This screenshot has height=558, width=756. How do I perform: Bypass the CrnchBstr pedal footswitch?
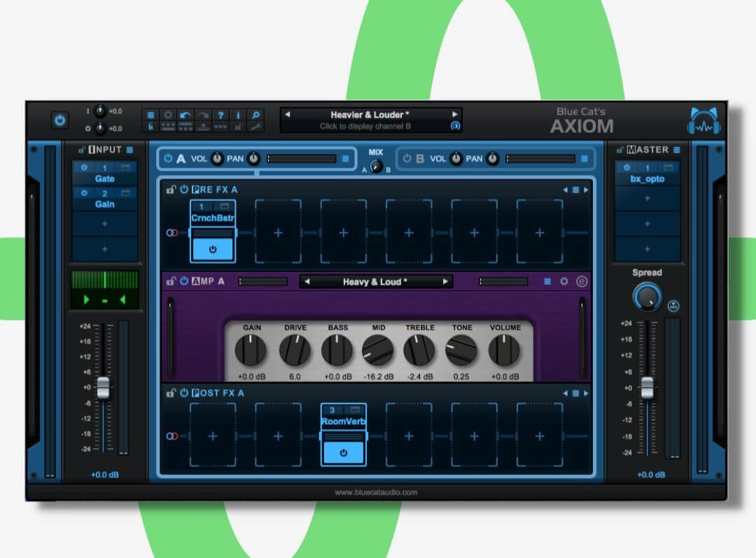click(213, 249)
